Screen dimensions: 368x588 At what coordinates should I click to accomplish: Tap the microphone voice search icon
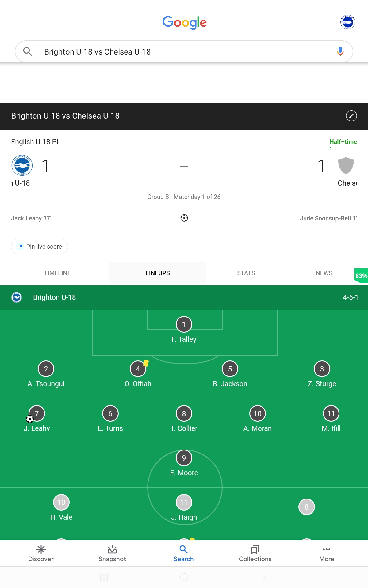340,51
